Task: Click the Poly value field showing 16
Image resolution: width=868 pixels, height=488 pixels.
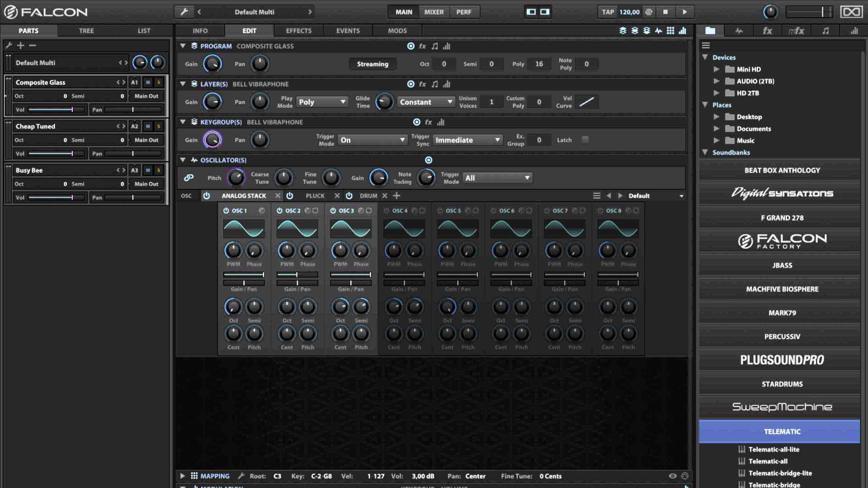Action: tap(539, 64)
